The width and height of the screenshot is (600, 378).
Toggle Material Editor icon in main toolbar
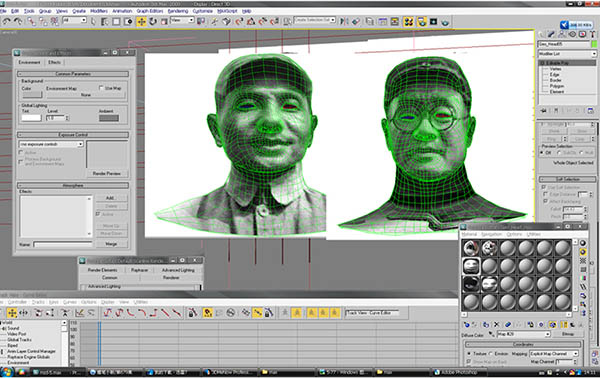point(408,21)
